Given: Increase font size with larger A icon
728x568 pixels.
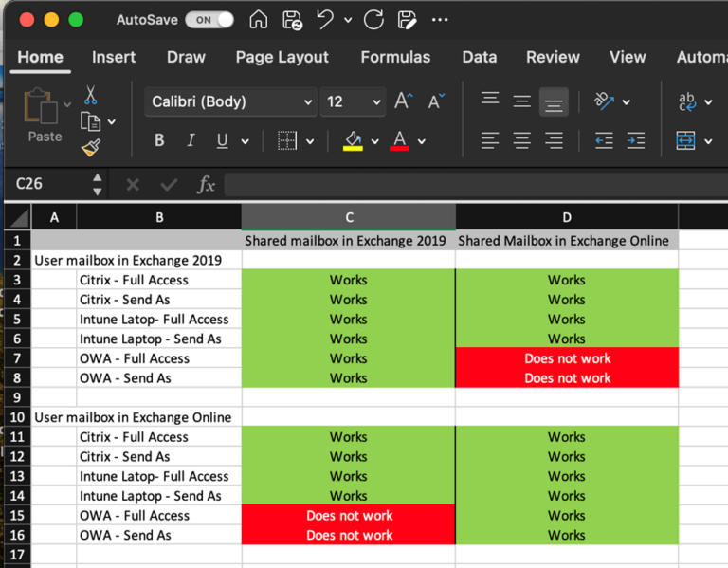Looking at the screenshot, I should coord(403,101).
